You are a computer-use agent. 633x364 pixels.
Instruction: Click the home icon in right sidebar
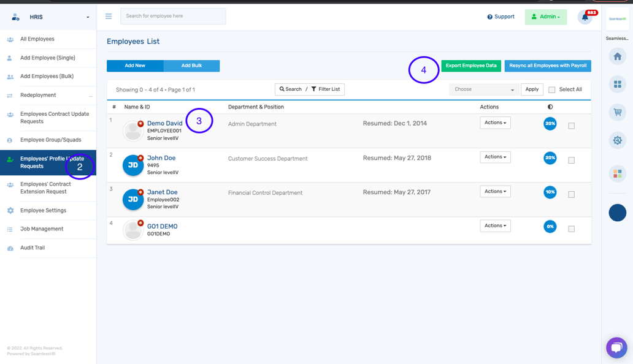[x=617, y=56]
